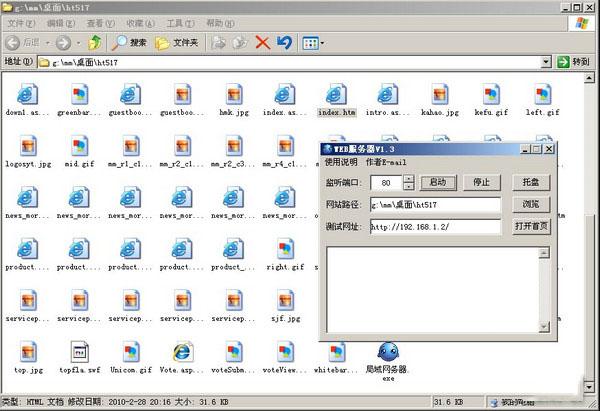
Task: Click the 测试网址 URL input field
Action: click(435, 227)
